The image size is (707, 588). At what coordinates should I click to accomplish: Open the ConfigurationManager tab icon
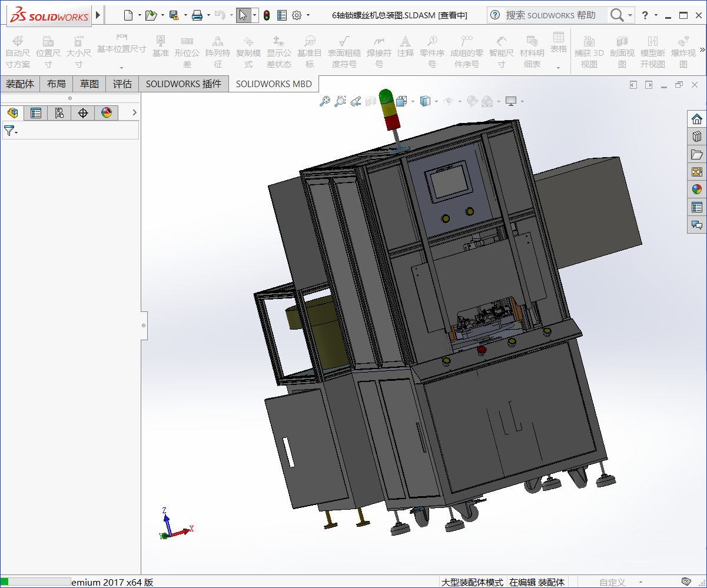click(59, 113)
